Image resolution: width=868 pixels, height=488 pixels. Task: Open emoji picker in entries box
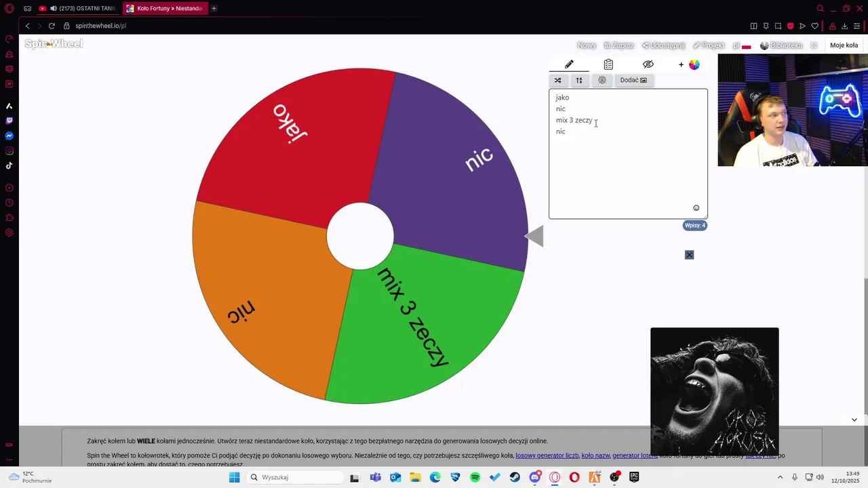696,208
